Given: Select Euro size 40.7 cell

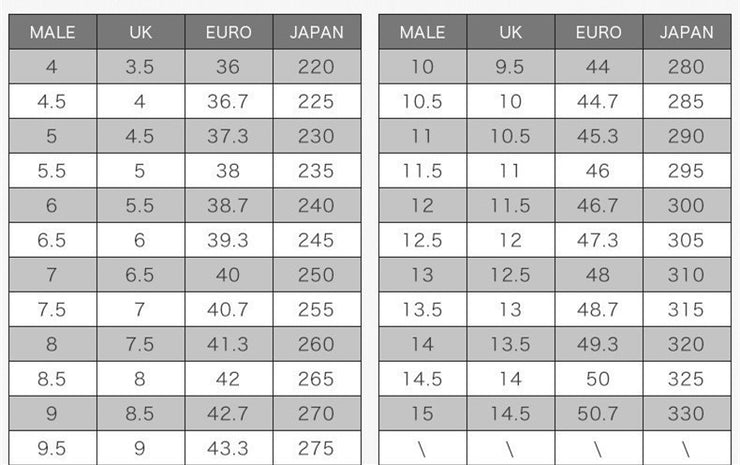Looking at the screenshot, I should (228, 310).
